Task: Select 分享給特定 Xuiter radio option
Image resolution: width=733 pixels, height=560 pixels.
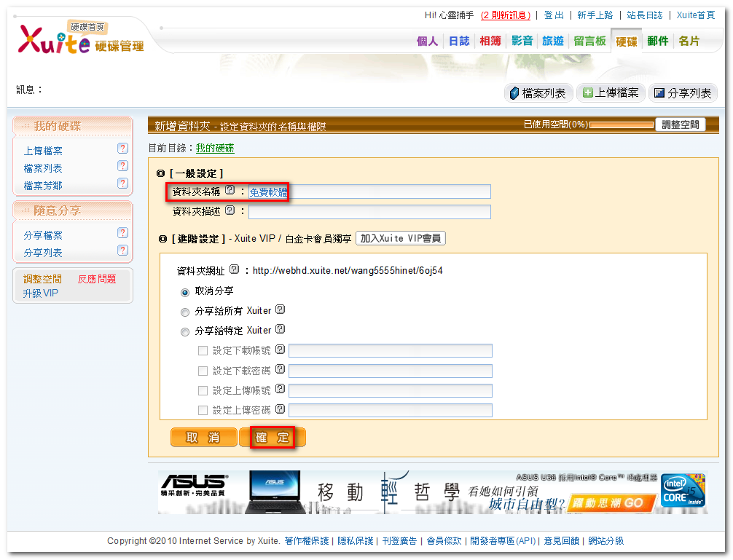Action: pyautogui.click(x=185, y=331)
